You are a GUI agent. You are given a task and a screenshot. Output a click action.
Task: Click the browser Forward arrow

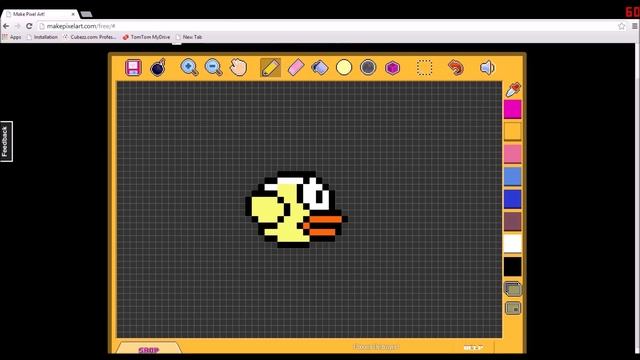17,26
